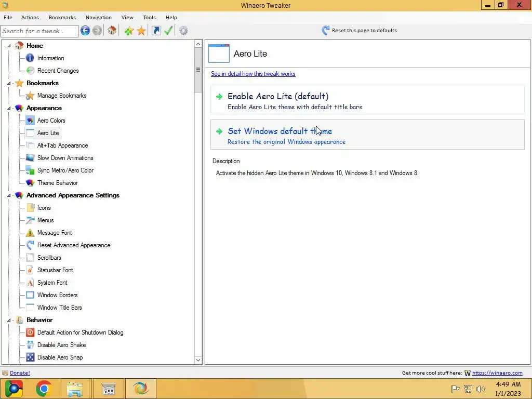Viewport: 532px width, 399px height.
Task: Collapse the Bookmarks tree node
Action: (9, 83)
